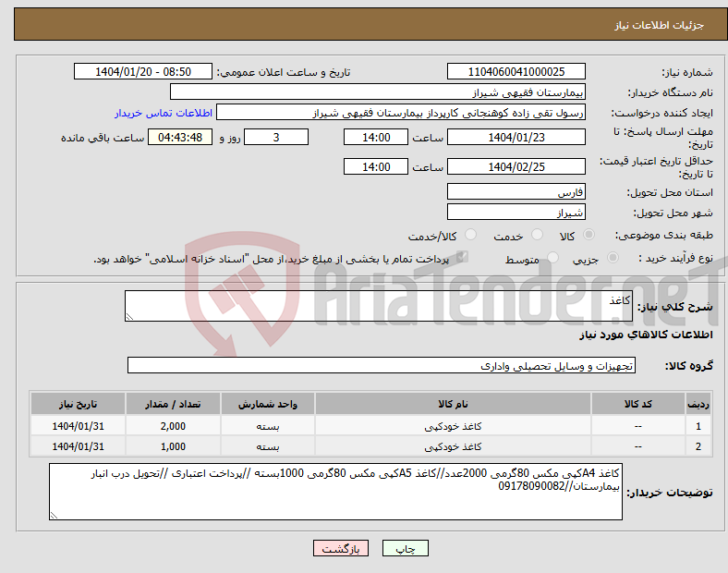Click the buyer notes textarea

click(335, 492)
